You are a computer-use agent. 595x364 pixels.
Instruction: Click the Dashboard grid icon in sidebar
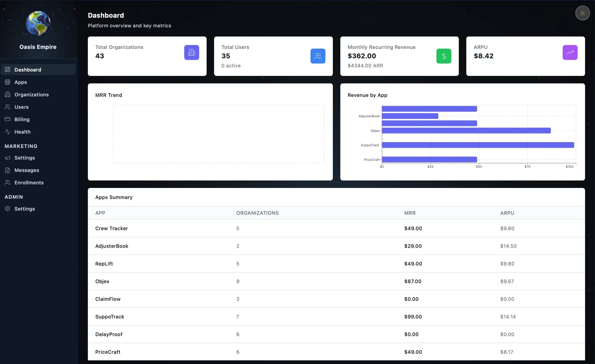pyautogui.click(x=8, y=69)
